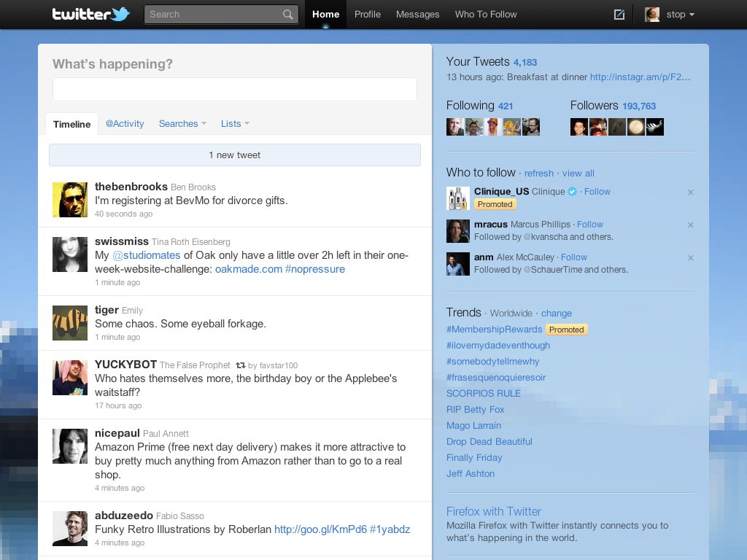This screenshot has height=560, width=747.
Task: Follow mracus Marcus Phillips
Action: 589,225
